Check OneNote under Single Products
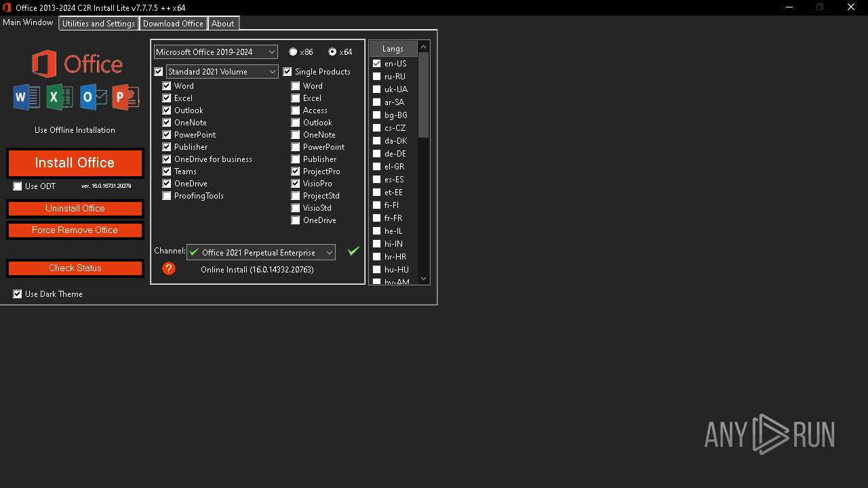868x488 pixels. click(x=296, y=135)
